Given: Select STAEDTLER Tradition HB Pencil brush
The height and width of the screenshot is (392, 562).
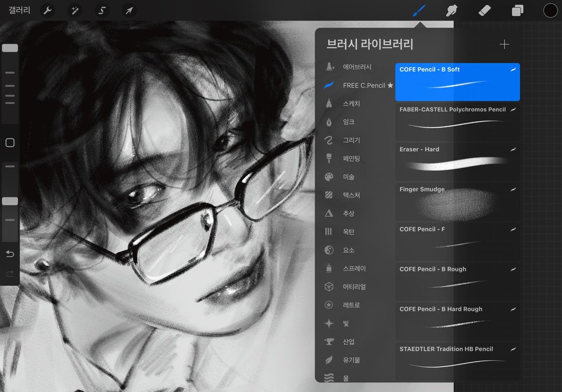Looking at the screenshot, I should tap(458, 362).
